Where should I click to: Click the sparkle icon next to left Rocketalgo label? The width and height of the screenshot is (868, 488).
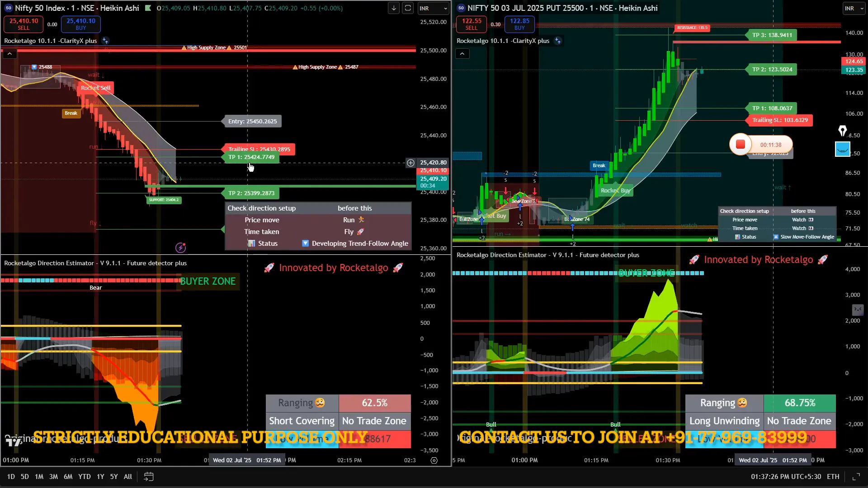105,41
